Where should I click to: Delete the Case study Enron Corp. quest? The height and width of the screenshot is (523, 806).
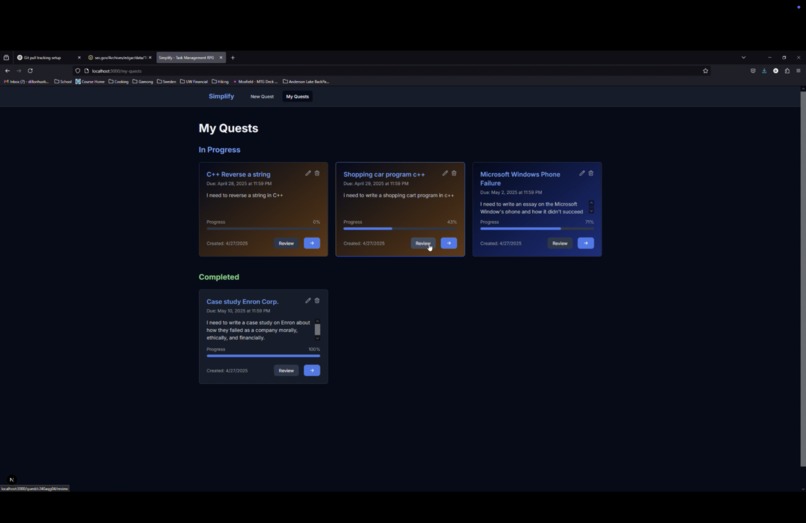click(317, 300)
